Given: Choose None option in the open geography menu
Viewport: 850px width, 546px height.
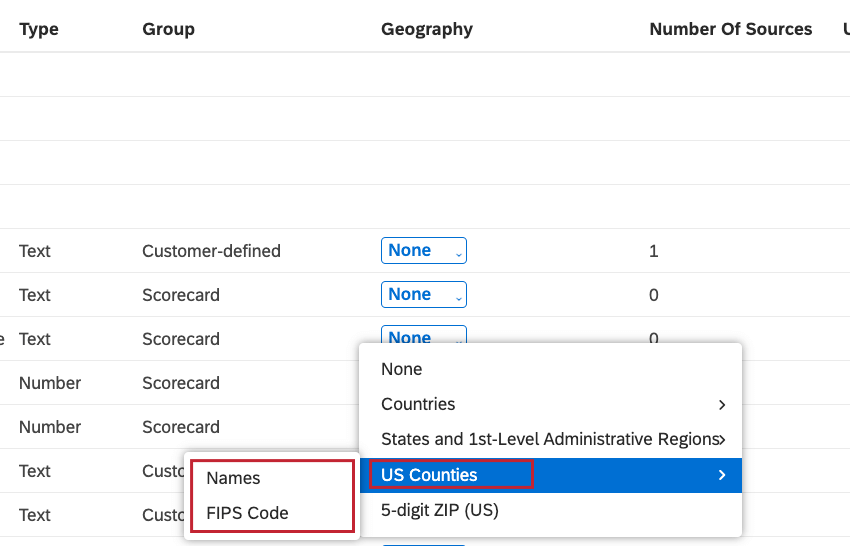Looking at the screenshot, I should pos(402,369).
